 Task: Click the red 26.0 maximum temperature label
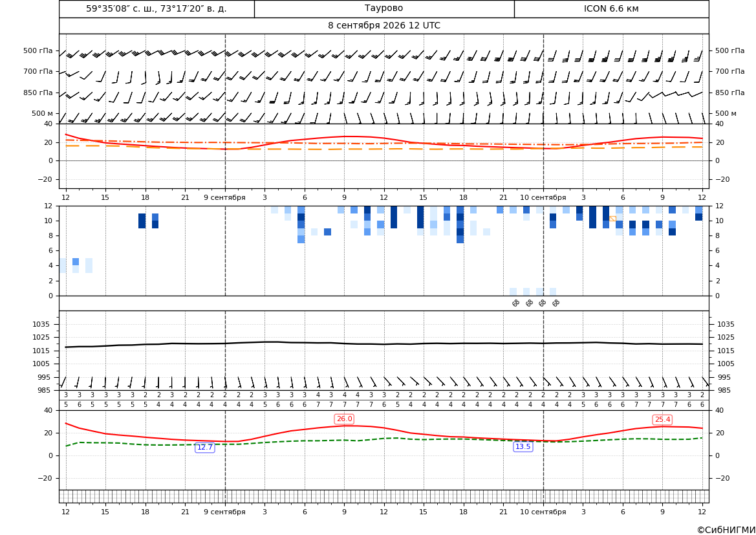(x=344, y=419)
